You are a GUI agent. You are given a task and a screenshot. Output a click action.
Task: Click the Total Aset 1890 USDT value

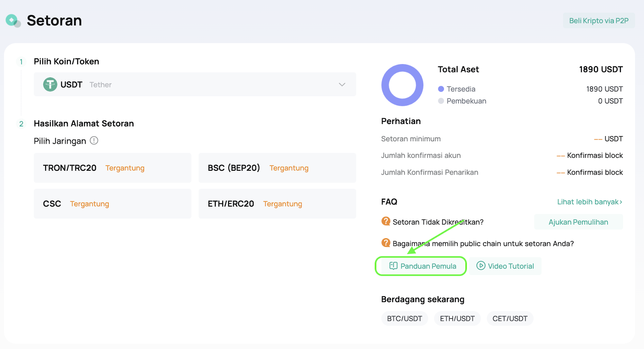601,69
